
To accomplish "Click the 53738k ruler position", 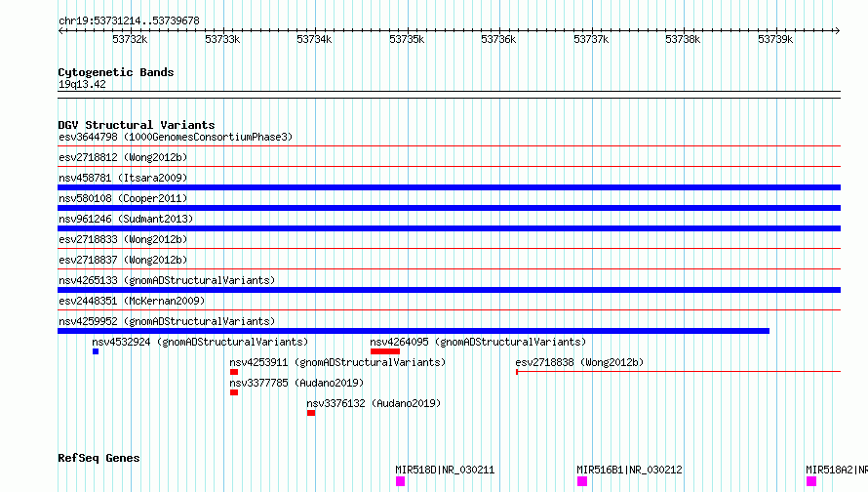I will coord(683,39).
